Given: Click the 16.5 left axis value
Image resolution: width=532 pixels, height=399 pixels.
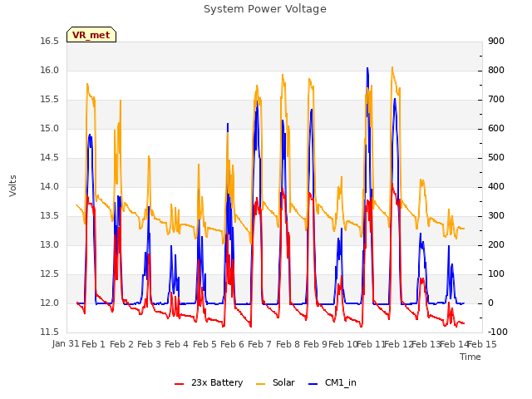Looking at the screenshot, I should pos(50,41).
